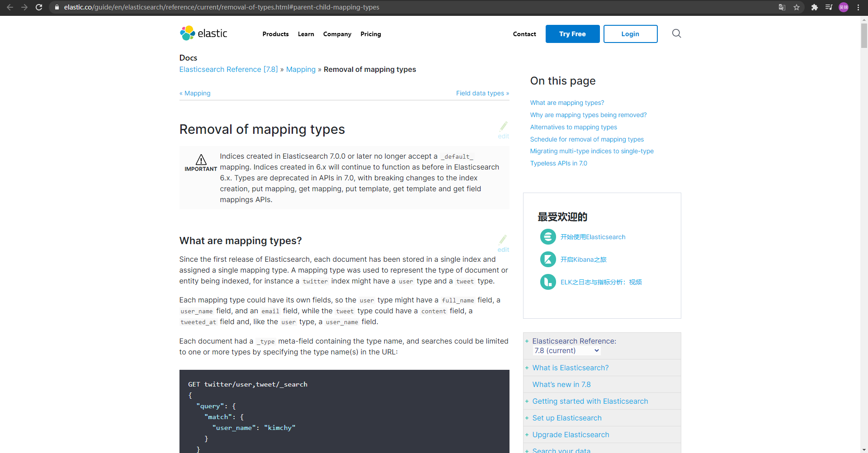Click the browser back arrow
This screenshot has height=453, width=868.
point(10,7)
